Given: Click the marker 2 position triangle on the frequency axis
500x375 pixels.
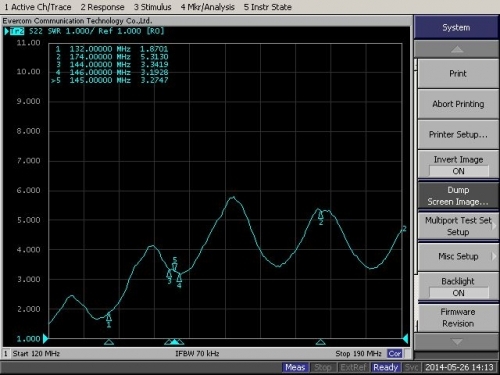Looking at the screenshot, I should [320, 342].
